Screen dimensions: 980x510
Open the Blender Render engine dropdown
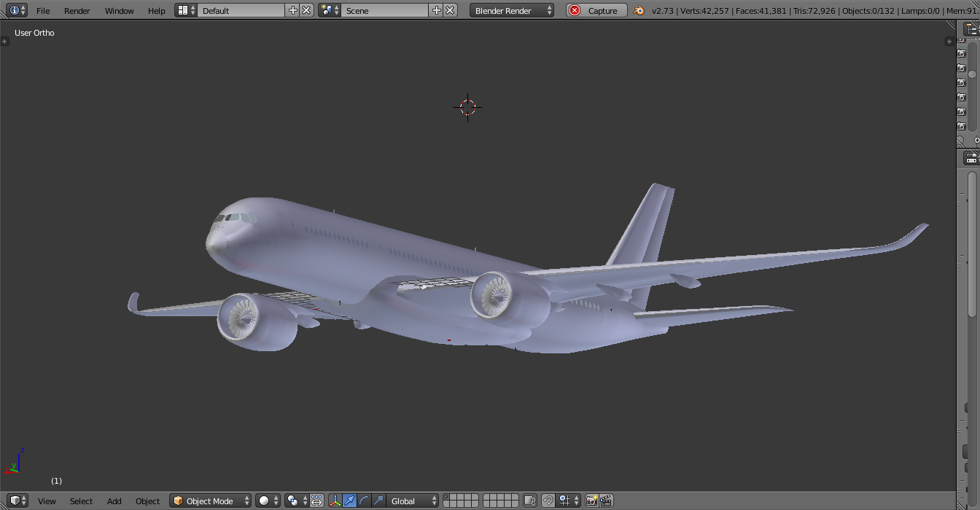coord(512,10)
